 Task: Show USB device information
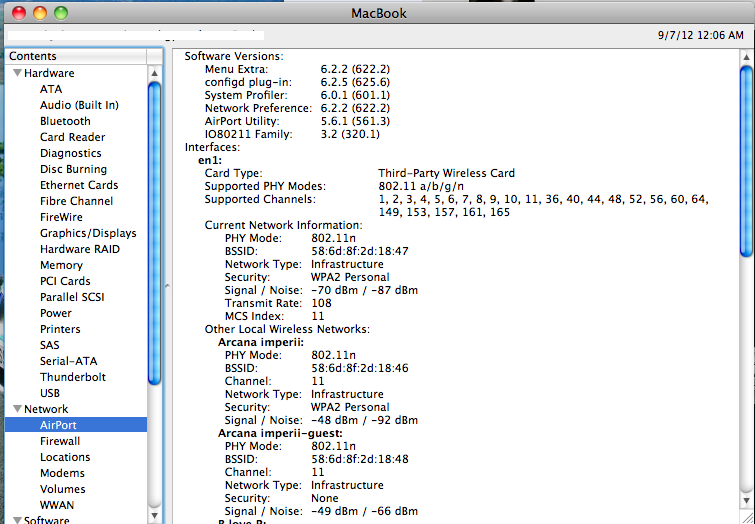point(50,393)
